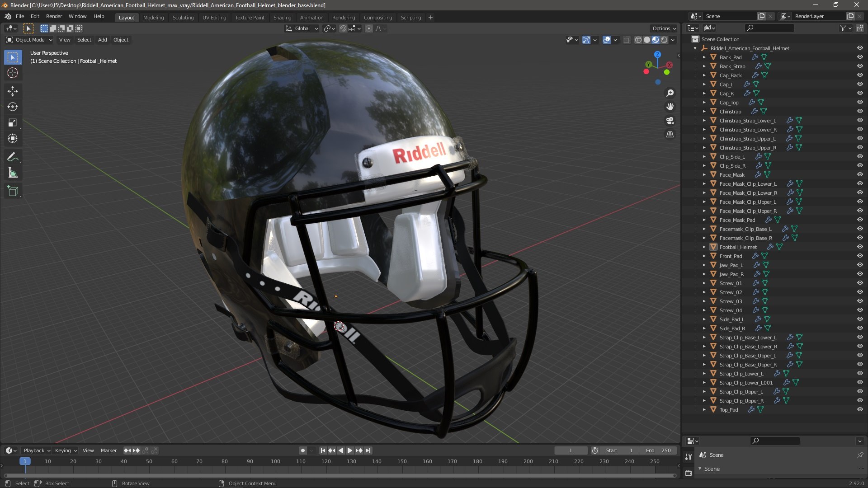Hide Screw_01 object via eye icon

coord(860,283)
